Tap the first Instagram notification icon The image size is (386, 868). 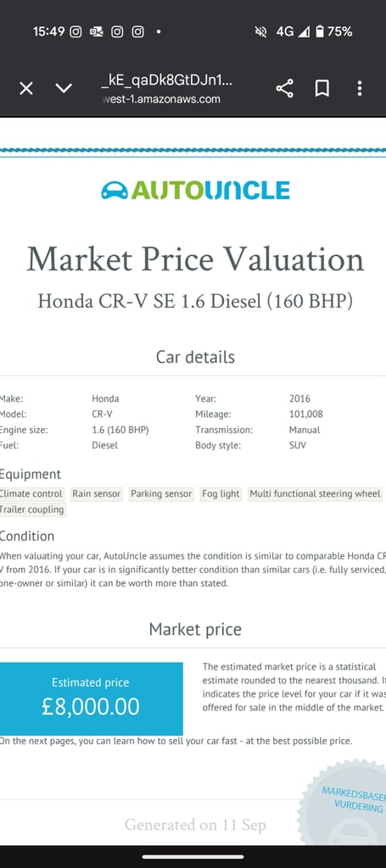(77, 31)
